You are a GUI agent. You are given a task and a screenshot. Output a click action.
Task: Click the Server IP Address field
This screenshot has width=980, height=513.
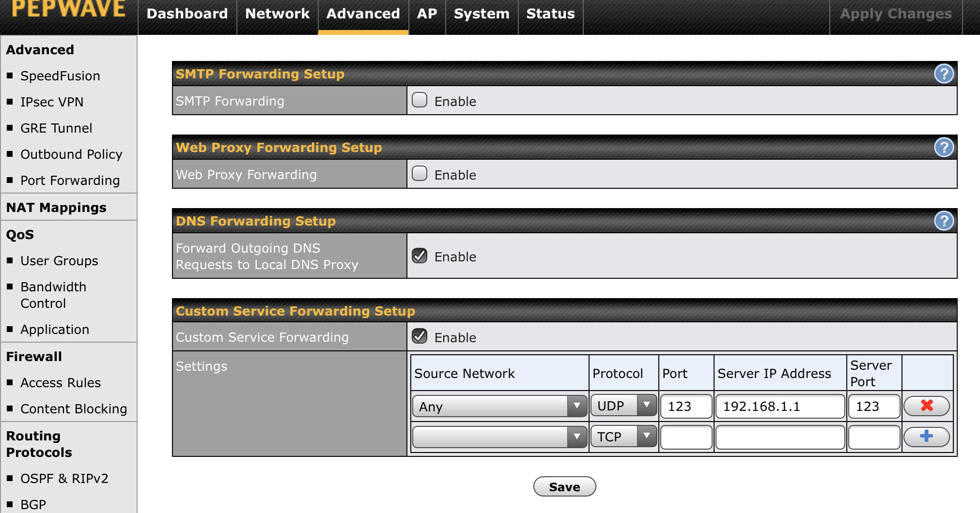pos(779,406)
